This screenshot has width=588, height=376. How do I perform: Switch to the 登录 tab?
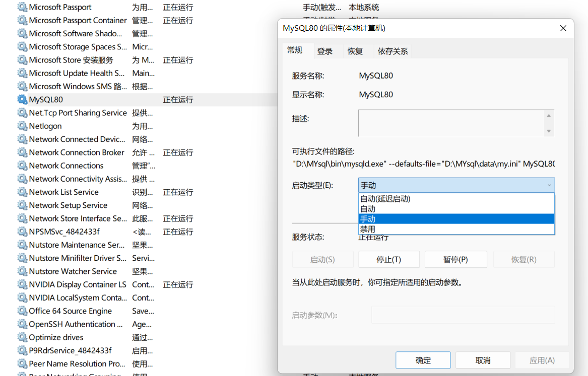click(x=325, y=51)
